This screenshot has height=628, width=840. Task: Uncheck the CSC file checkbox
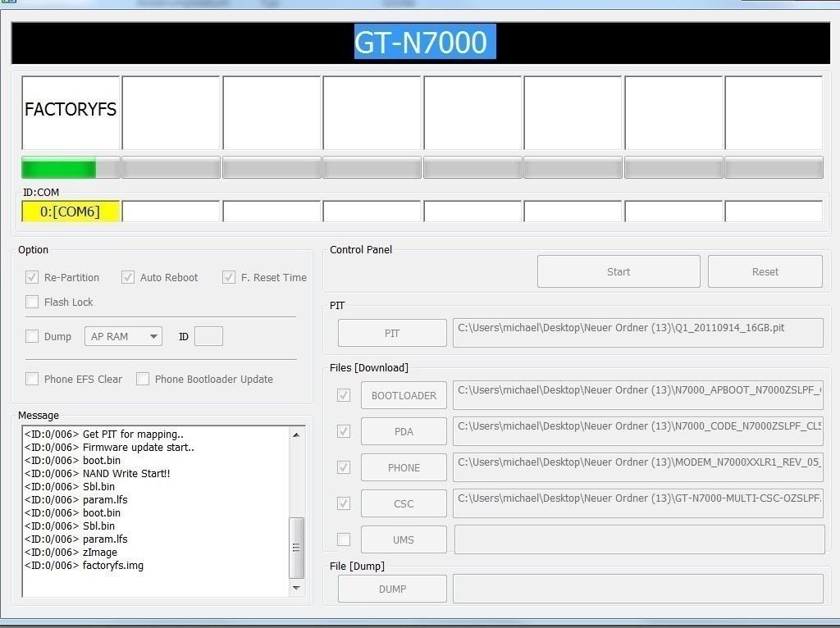click(x=344, y=503)
